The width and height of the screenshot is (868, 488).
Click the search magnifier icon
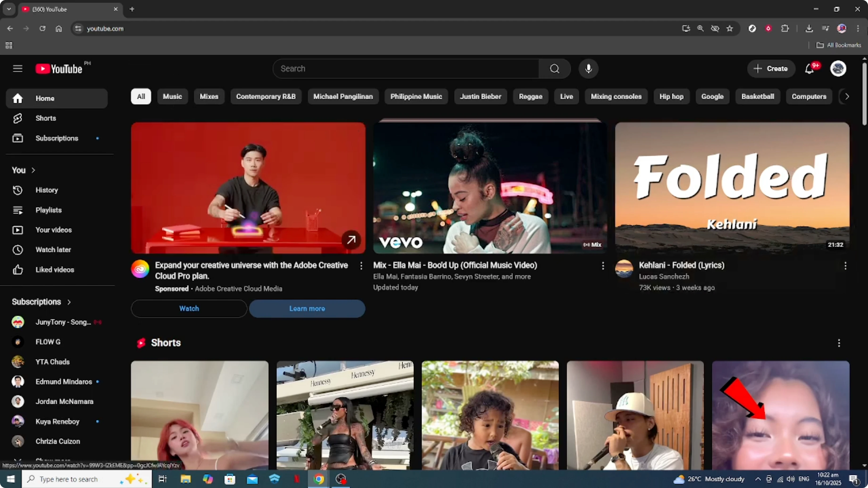point(555,68)
